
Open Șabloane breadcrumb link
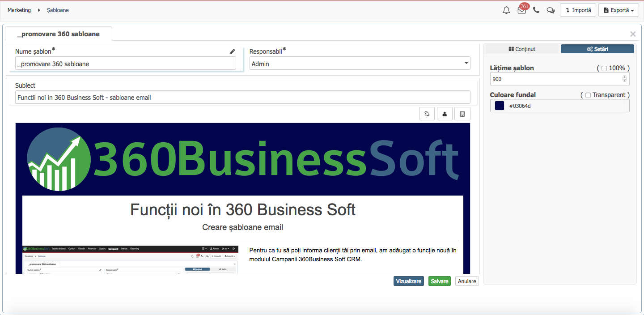click(58, 10)
